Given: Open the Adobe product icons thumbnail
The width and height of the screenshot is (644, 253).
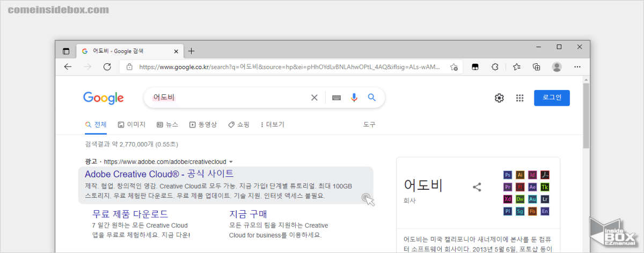Looking at the screenshot, I should (526, 193).
